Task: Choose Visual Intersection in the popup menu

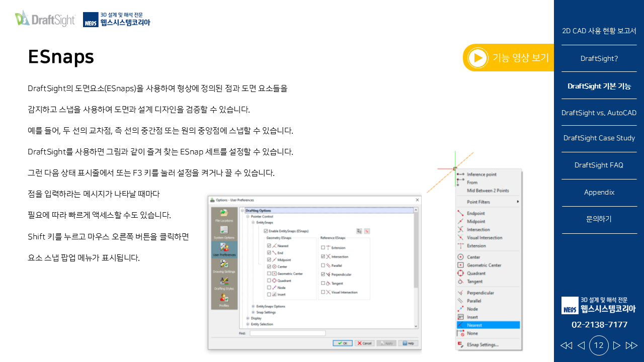Action: point(488,237)
